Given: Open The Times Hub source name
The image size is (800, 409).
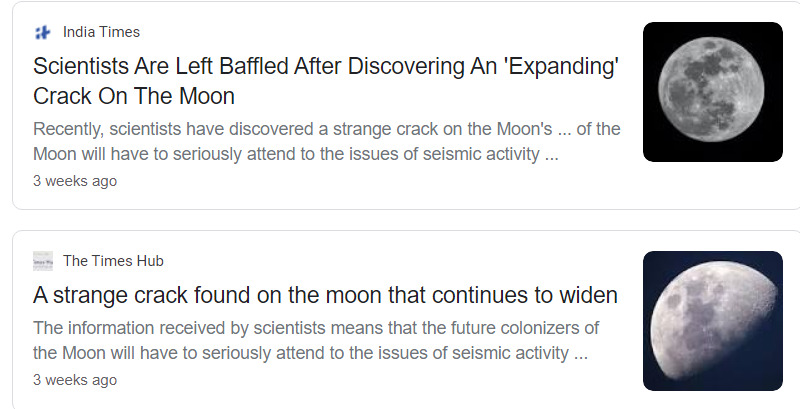Looking at the screenshot, I should [113, 261].
